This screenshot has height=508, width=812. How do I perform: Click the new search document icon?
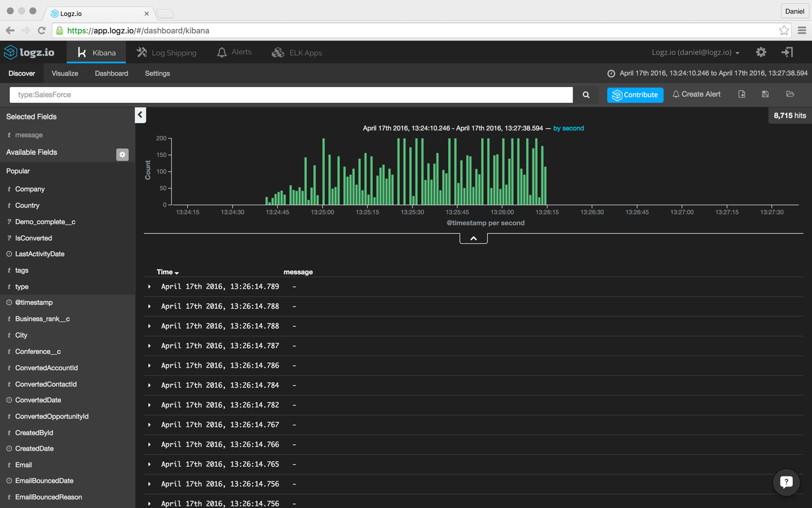[x=742, y=94]
